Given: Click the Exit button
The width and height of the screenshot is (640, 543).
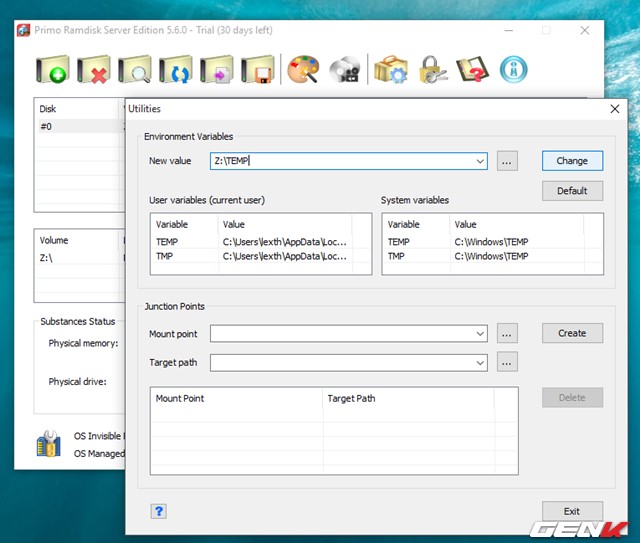Looking at the screenshot, I should [572, 511].
